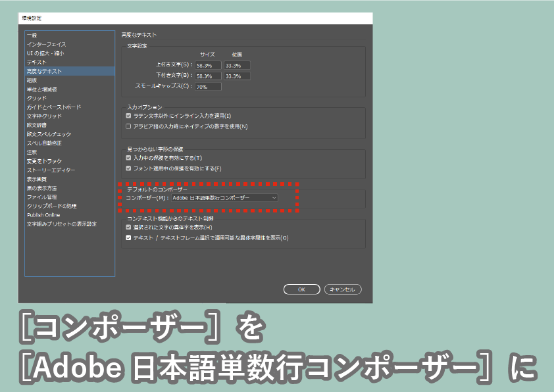Enable アラビア語 native digits checkbox

[128, 126]
